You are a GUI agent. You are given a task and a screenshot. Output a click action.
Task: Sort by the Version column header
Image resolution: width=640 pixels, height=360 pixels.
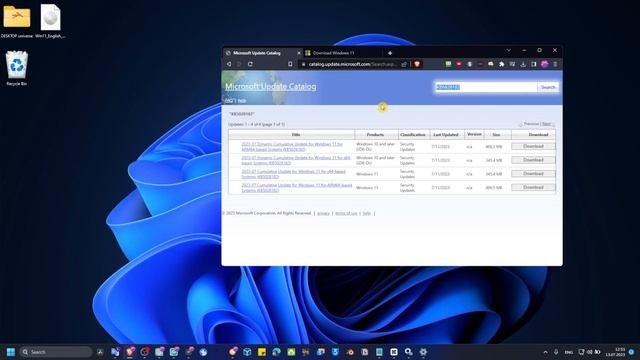click(474, 134)
